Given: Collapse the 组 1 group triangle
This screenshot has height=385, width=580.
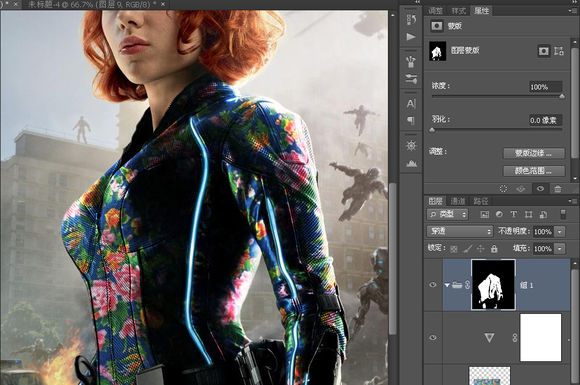Looking at the screenshot, I should click(x=447, y=285).
